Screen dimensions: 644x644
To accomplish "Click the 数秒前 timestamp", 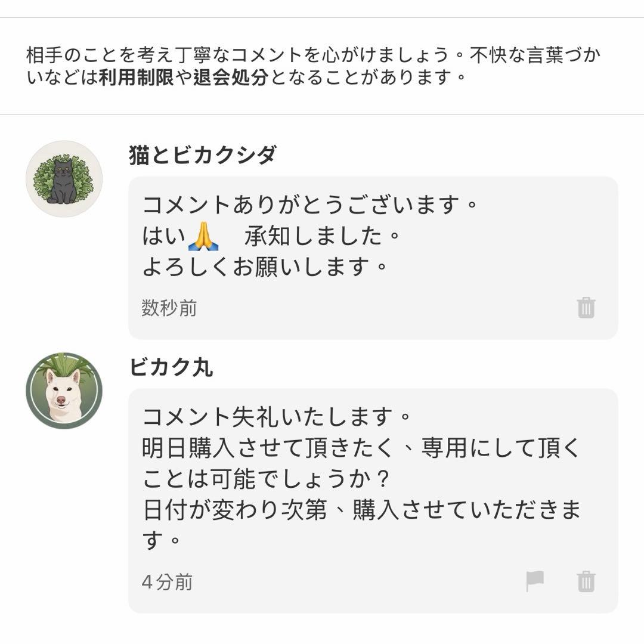I will tap(169, 308).
